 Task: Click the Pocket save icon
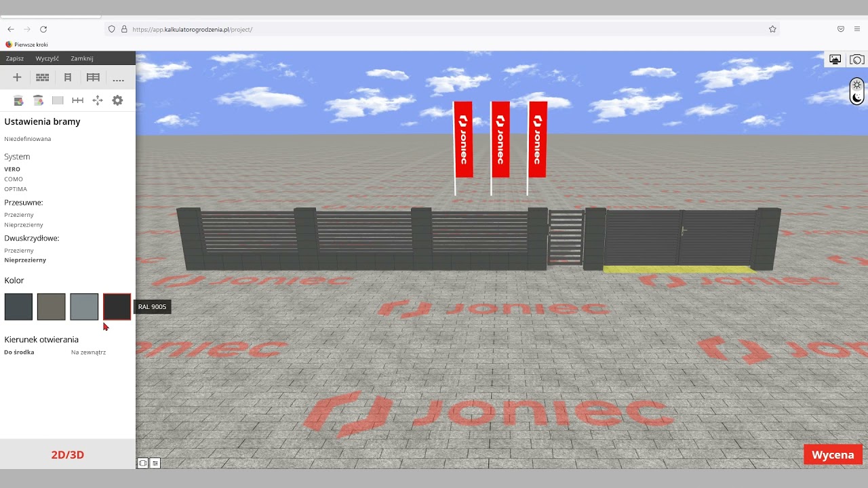(x=841, y=29)
